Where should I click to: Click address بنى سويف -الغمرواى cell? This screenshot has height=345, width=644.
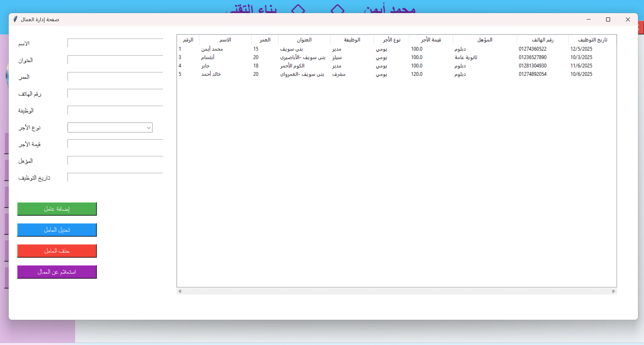(x=302, y=74)
